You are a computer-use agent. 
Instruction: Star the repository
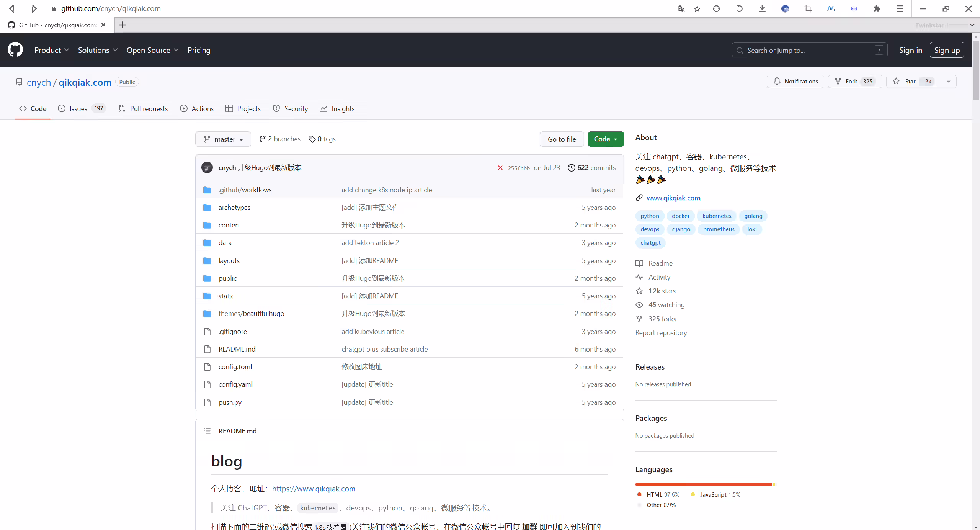click(x=914, y=81)
